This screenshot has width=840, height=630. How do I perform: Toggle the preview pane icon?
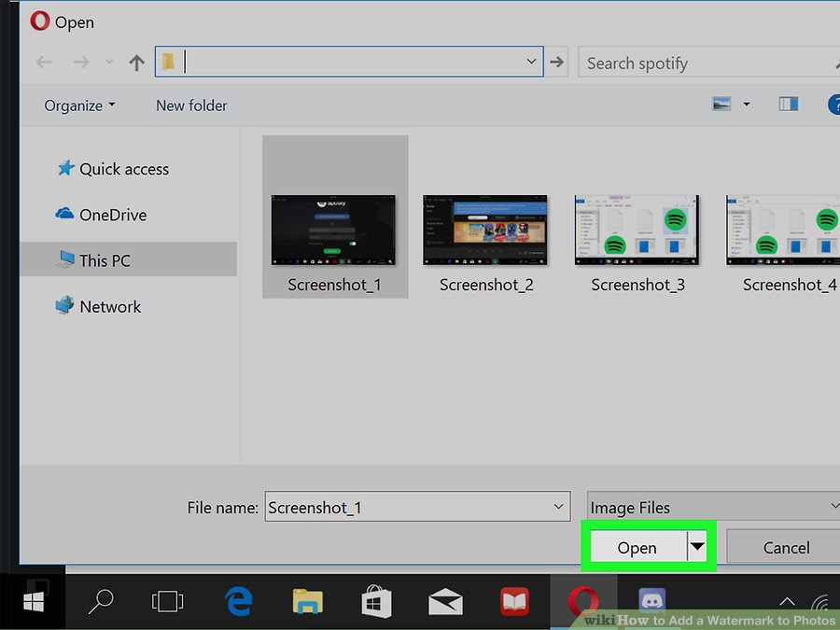click(788, 104)
